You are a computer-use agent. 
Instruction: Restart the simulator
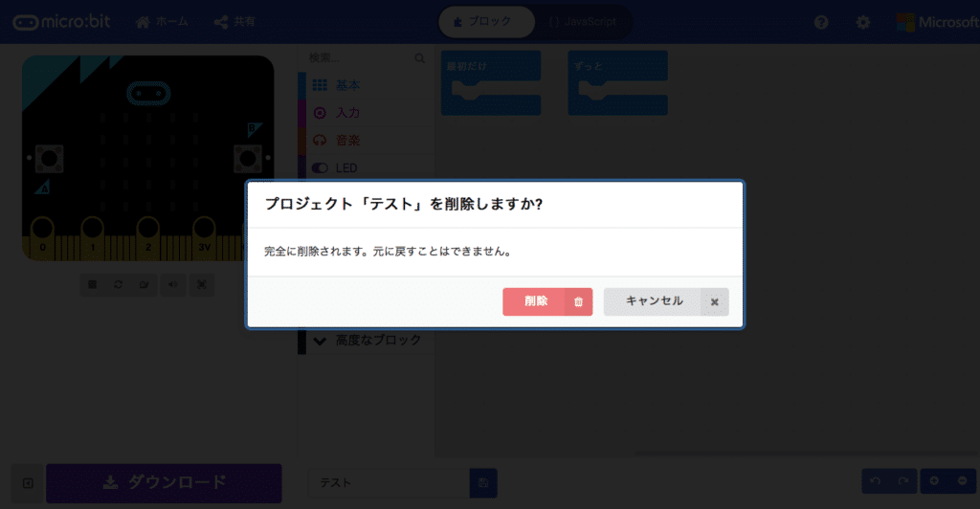click(118, 285)
